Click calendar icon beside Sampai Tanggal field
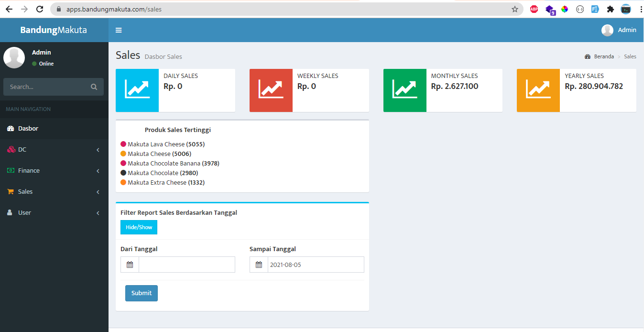 tap(259, 265)
